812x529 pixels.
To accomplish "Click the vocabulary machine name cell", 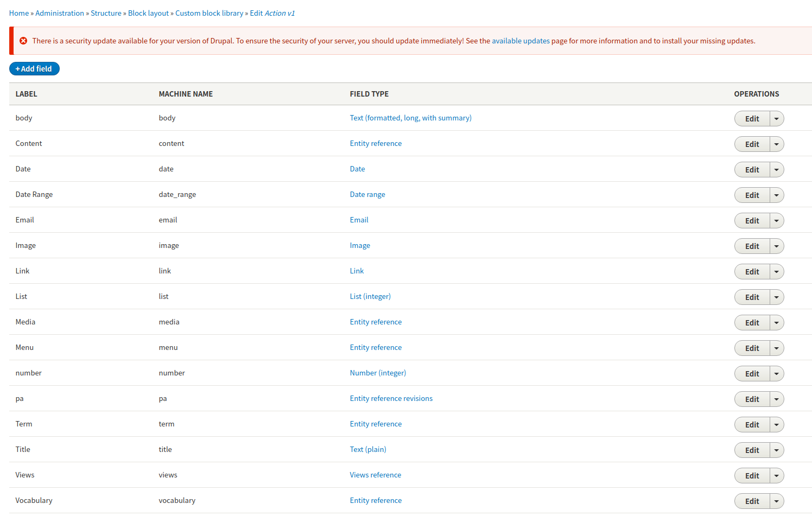I will coord(177,500).
